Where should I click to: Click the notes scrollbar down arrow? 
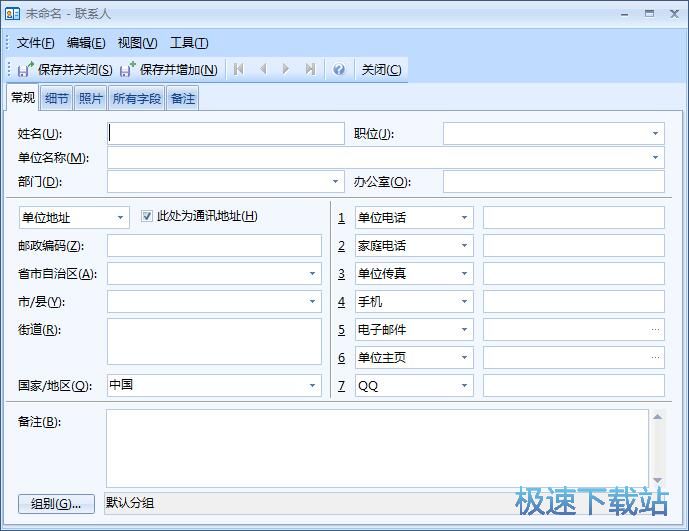click(657, 480)
